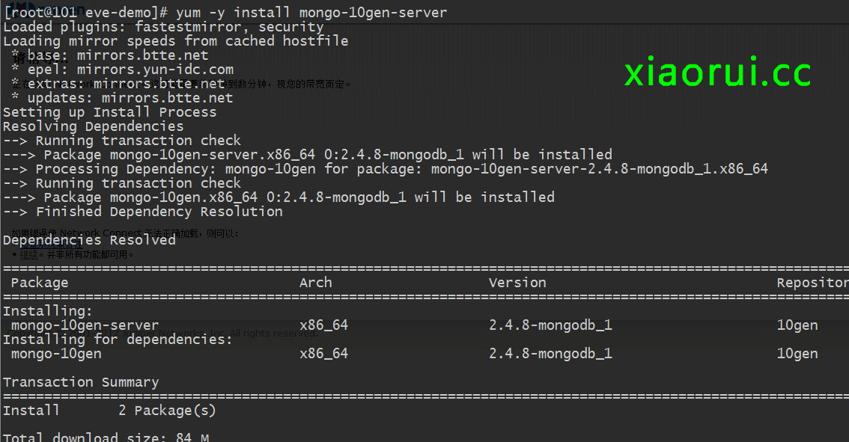
Task: Click the xiaorui.cc green watermark text
Action: (717, 73)
